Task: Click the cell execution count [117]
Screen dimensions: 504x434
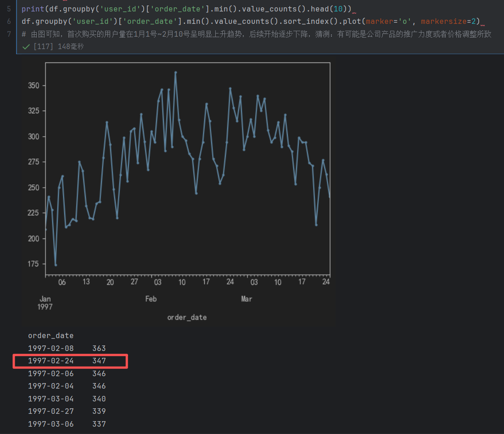Action: pos(43,47)
